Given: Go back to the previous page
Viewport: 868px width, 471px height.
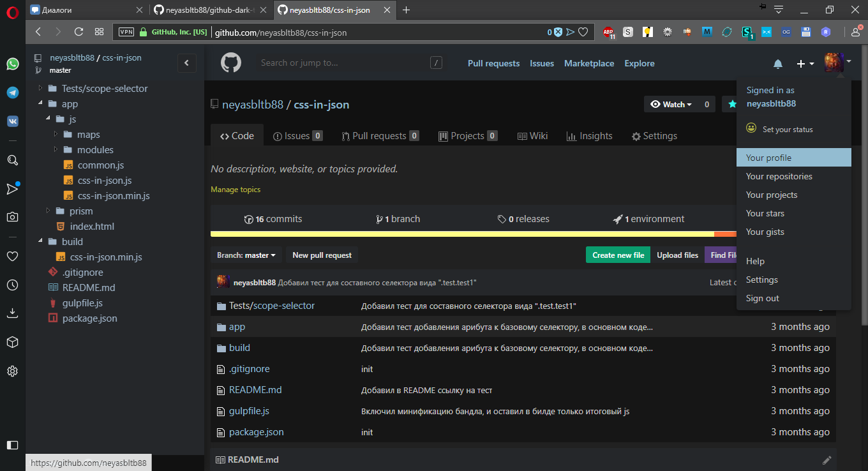Looking at the screenshot, I should 38,32.
